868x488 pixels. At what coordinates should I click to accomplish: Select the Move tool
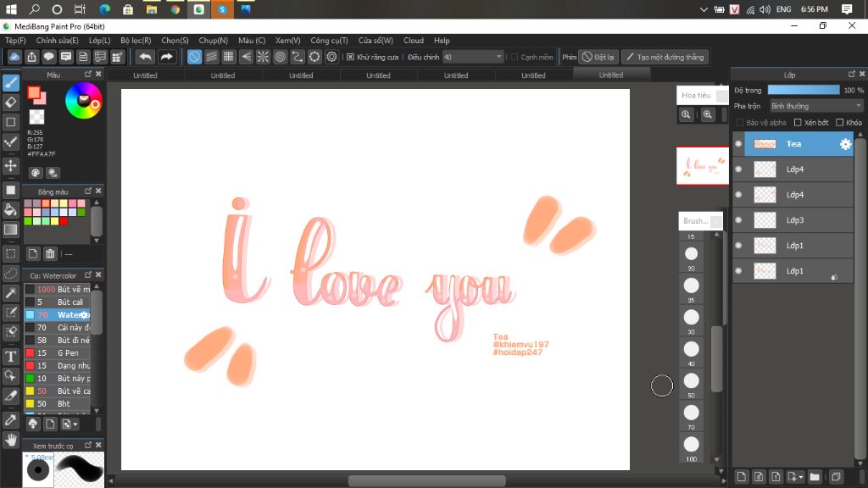coord(10,165)
